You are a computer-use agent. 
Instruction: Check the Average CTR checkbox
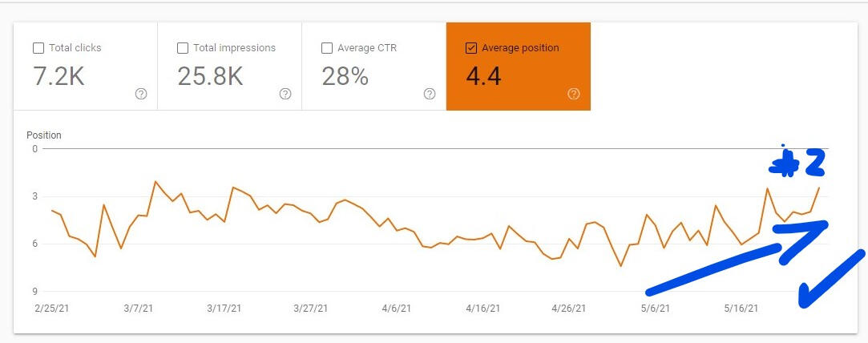[327, 48]
